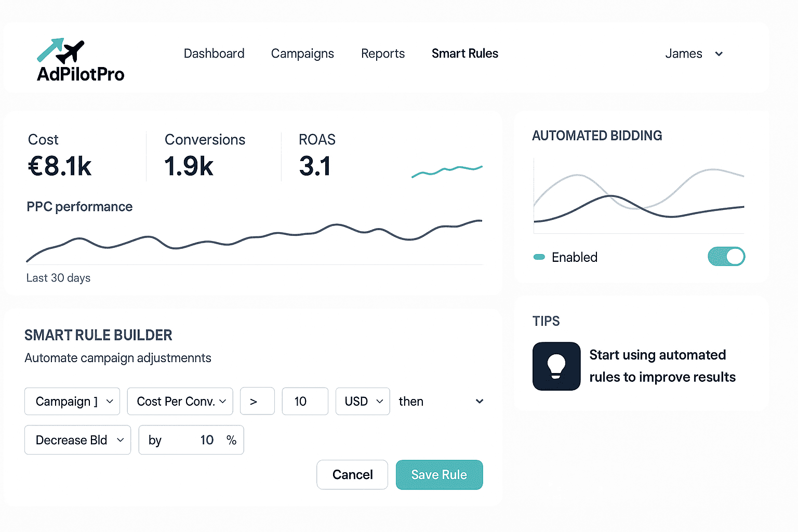Click the 'Last 30 days' label
798x532 pixels.
coord(58,278)
